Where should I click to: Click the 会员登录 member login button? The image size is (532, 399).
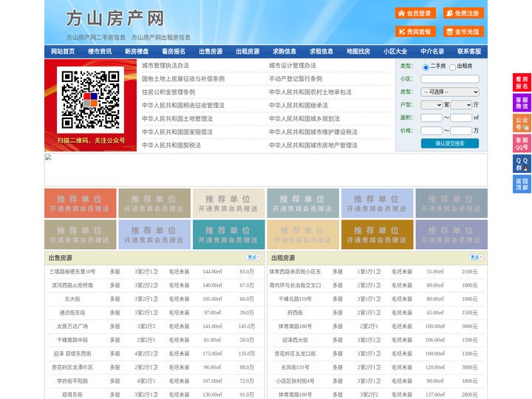tap(415, 13)
